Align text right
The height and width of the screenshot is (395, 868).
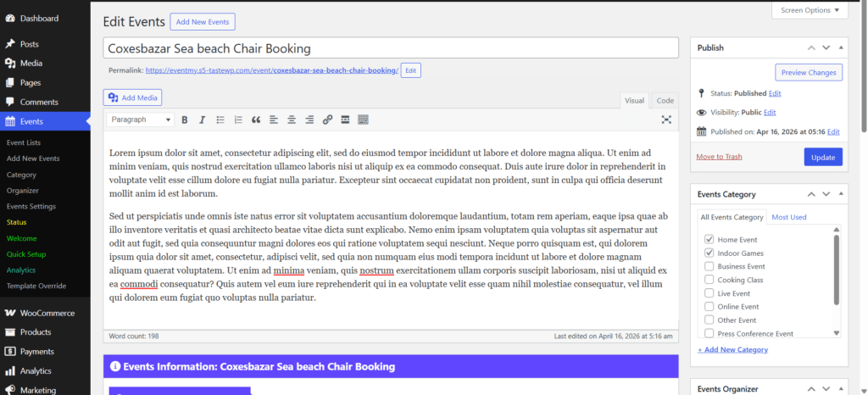309,120
